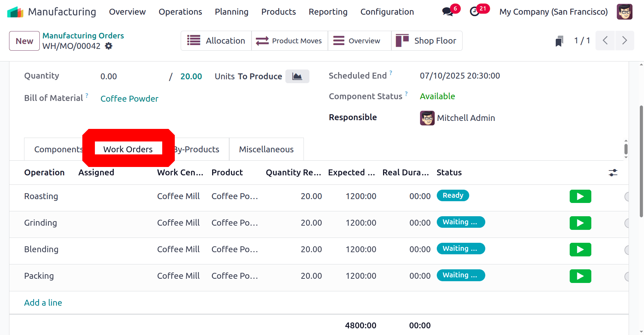Click Scheduled End date field
This screenshot has height=335, width=644.
460,76
